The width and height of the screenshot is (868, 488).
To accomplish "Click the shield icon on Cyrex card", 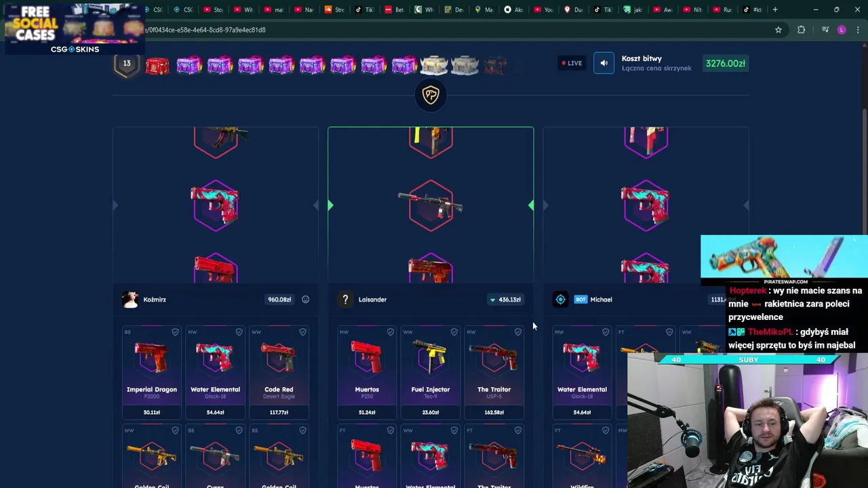I will [x=239, y=430].
